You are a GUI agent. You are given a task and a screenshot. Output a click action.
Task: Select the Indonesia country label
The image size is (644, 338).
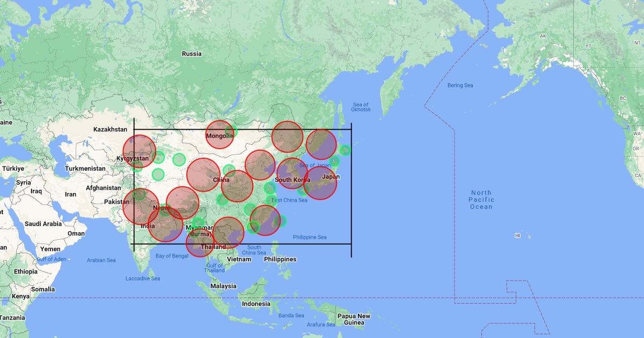click(256, 304)
